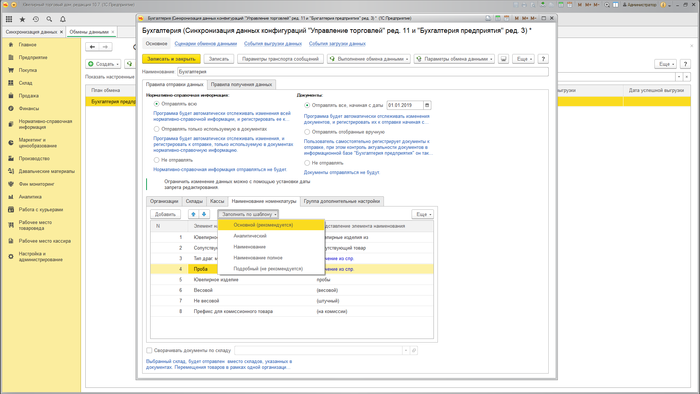
Task: Open help question mark in dialog toolbar
Action: pos(543,59)
